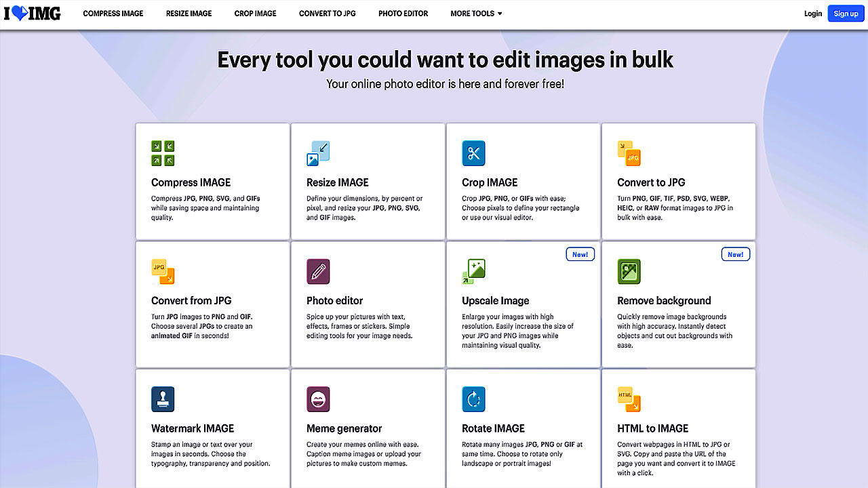Viewport: 868px width, 488px height.
Task: Open RESIZE IMAGE in the top navigation
Action: click(189, 14)
